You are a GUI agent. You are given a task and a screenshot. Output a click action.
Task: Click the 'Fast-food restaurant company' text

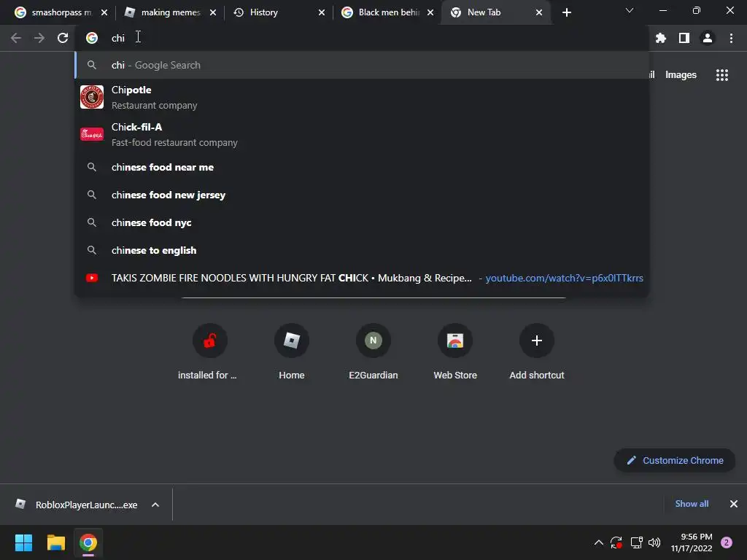[x=174, y=142]
